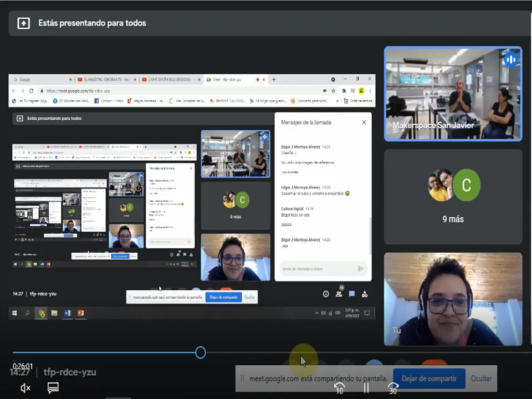Click 'Ocultar' in the large sharing bar
Screen dimensions: 532x399
(481, 378)
